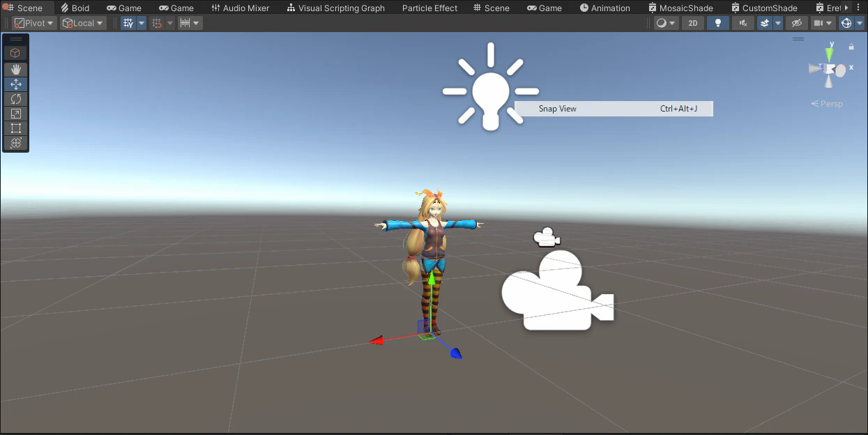The width and height of the screenshot is (868, 435).
Task: Toggle scene effects rendering
Action: tap(765, 23)
